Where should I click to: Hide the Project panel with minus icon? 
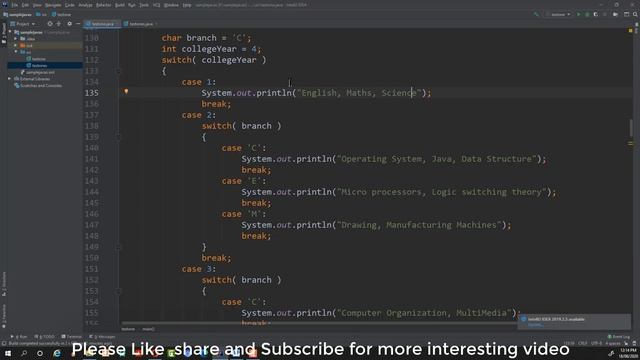78,24
